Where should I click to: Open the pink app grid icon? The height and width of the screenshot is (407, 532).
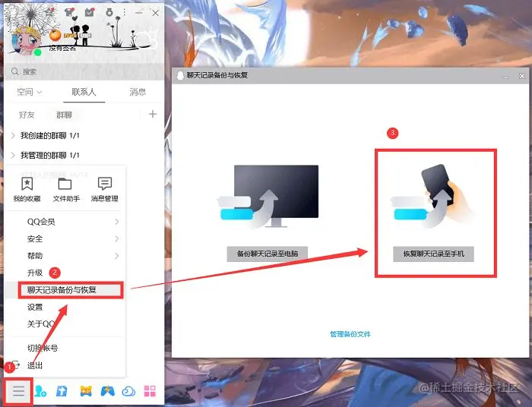(x=150, y=391)
